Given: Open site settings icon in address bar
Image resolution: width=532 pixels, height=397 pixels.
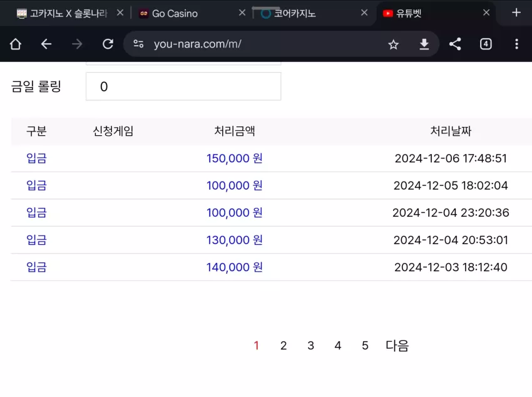Looking at the screenshot, I should pos(138,44).
